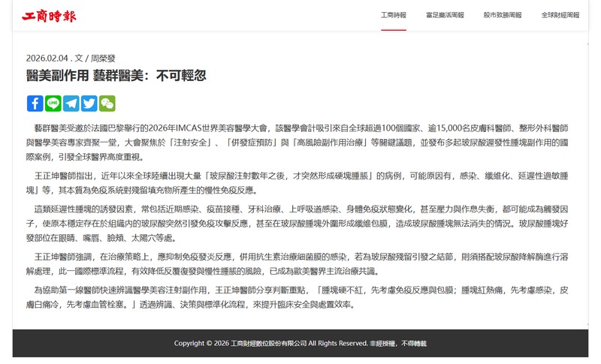This screenshot has height=364, width=601.
Task: Go to the 股市致勝周報 tab
Action: tap(503, 15)
